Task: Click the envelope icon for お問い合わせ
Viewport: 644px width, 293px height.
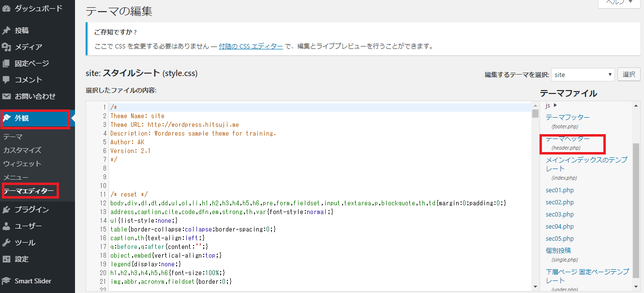Action: pos(6,96)
